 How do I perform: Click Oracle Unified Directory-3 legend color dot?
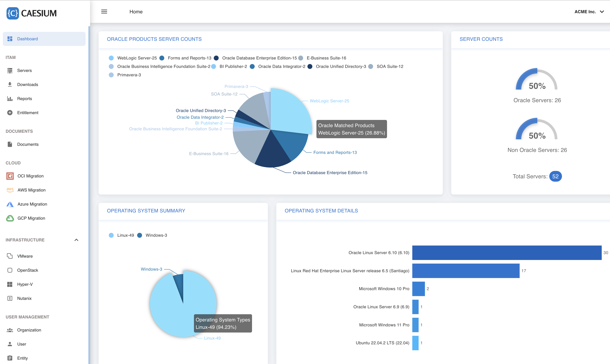[x=310, y=66]
